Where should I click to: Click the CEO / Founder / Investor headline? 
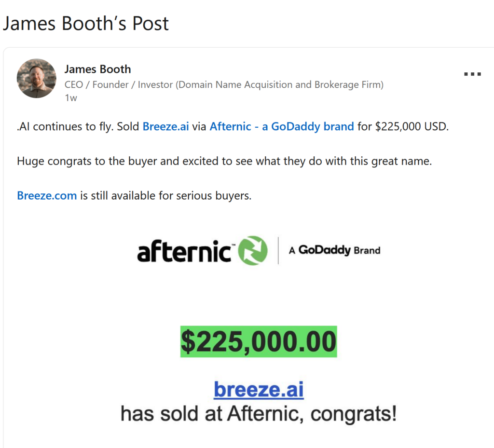tap(224, 85)
